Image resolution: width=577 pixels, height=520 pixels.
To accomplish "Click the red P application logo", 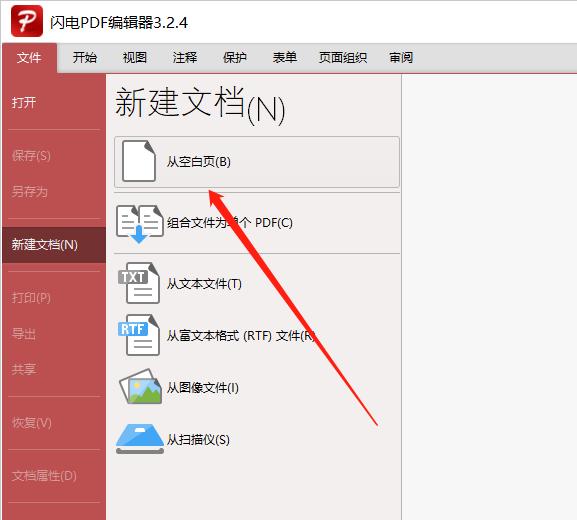I will coord(27,21).
